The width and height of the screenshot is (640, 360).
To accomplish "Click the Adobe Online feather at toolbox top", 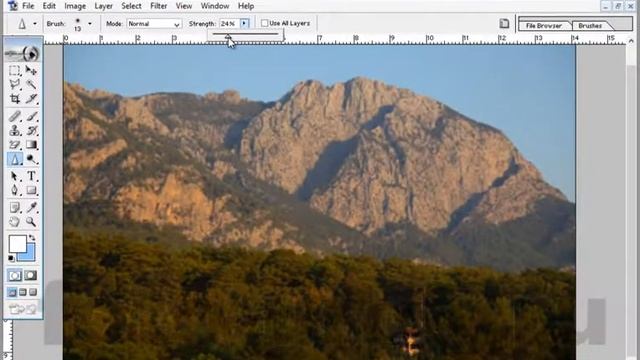I will [x=23, y=53].
